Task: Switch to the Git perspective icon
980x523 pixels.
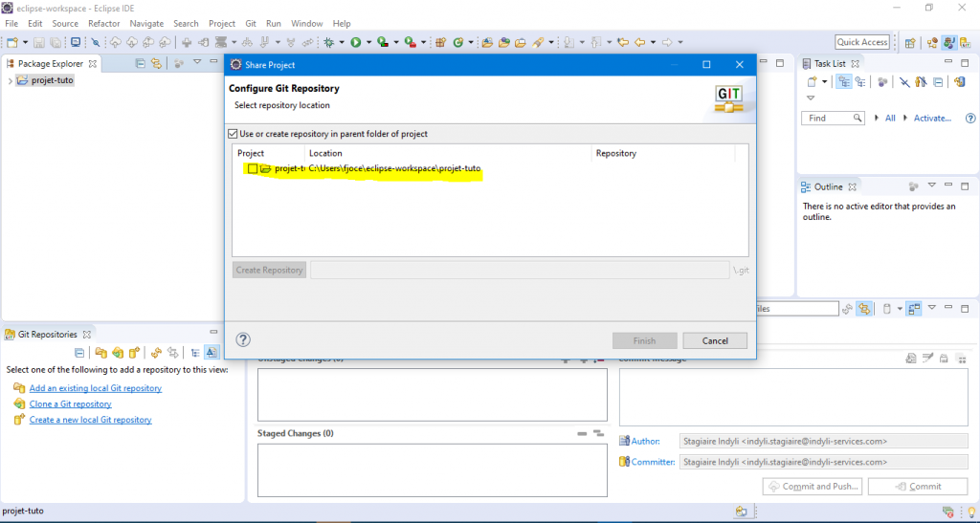Action: [x=966, y=42]
